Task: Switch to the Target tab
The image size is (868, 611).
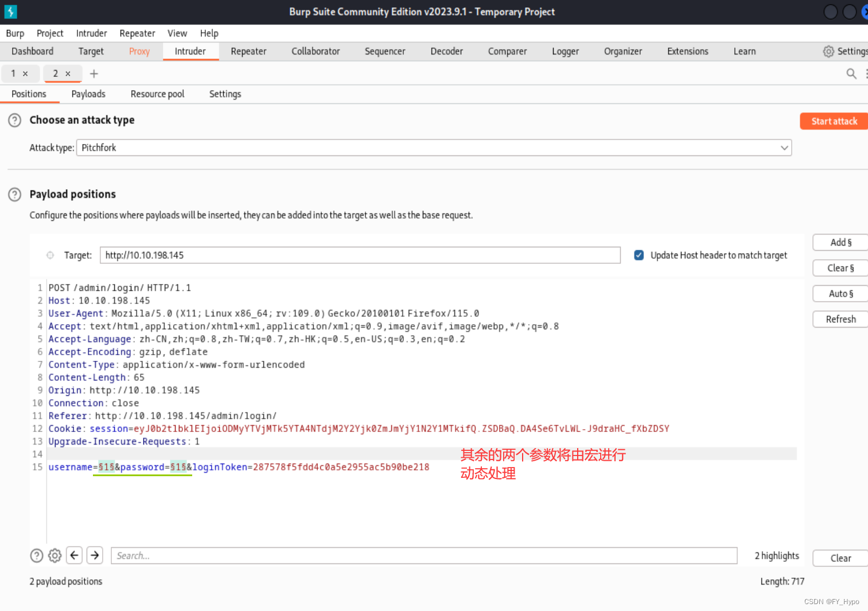Action: click(x=91, y=51)
